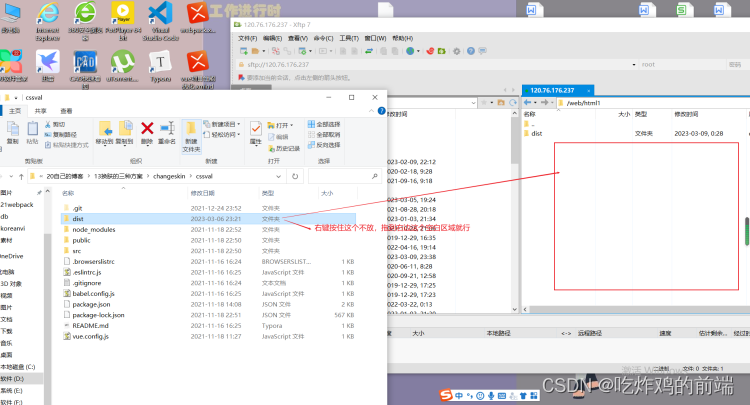Select the Internet Explorer desktop icon
The height and width of the screenshot is (405, 750).
point(48,21)
